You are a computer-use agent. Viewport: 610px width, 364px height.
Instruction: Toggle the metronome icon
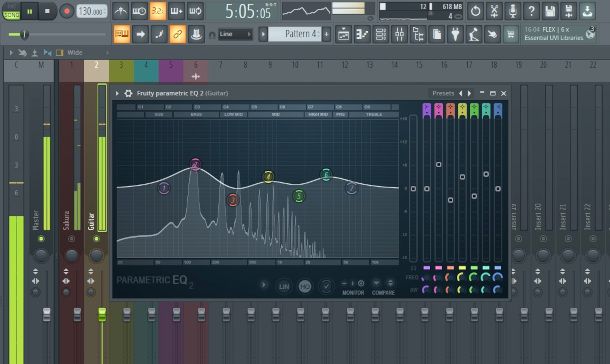121,11
